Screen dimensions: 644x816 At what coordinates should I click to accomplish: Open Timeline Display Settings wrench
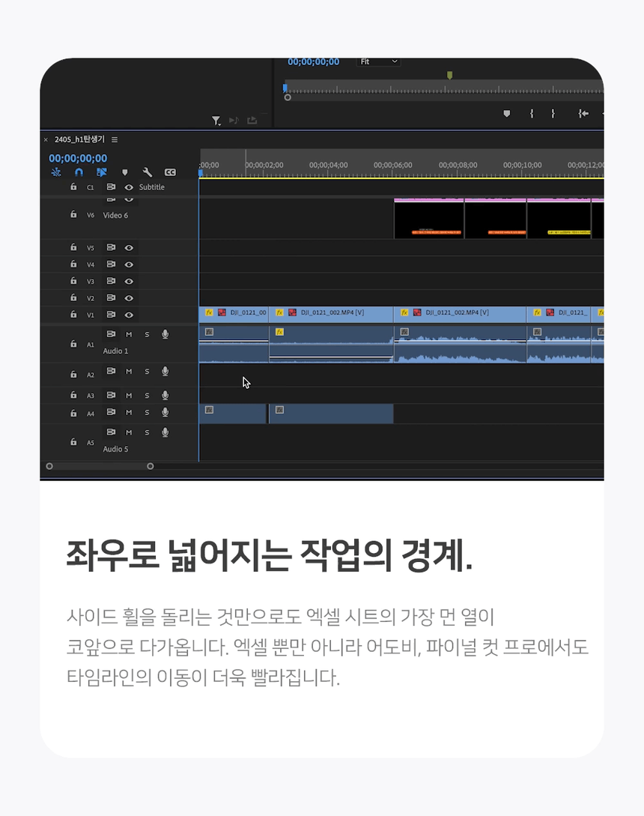click(x=148, y=172)
